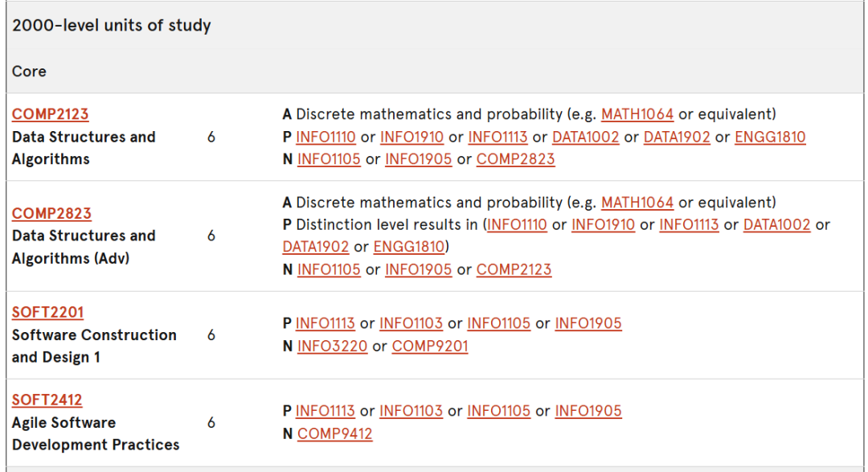Click INFO1905 in SOFT2412 prerequisites
Screen dimensions: 868x472
tap(588, 411)
